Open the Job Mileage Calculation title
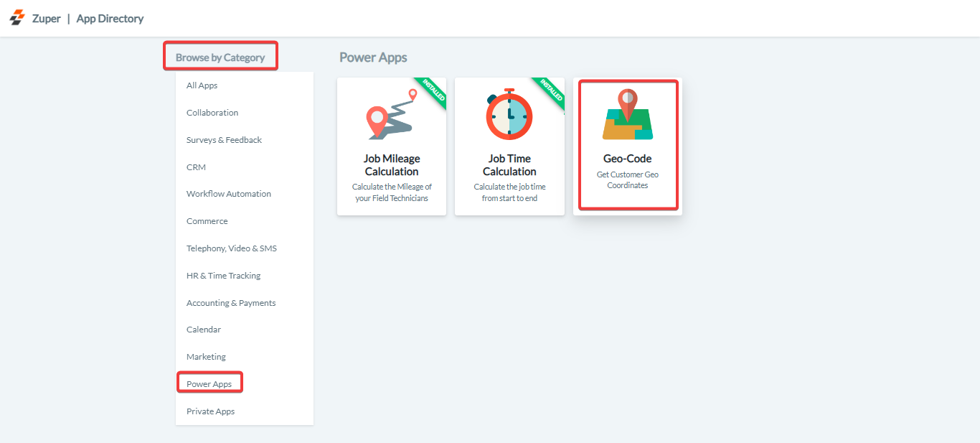980x443 pixels. click(392, 165)
